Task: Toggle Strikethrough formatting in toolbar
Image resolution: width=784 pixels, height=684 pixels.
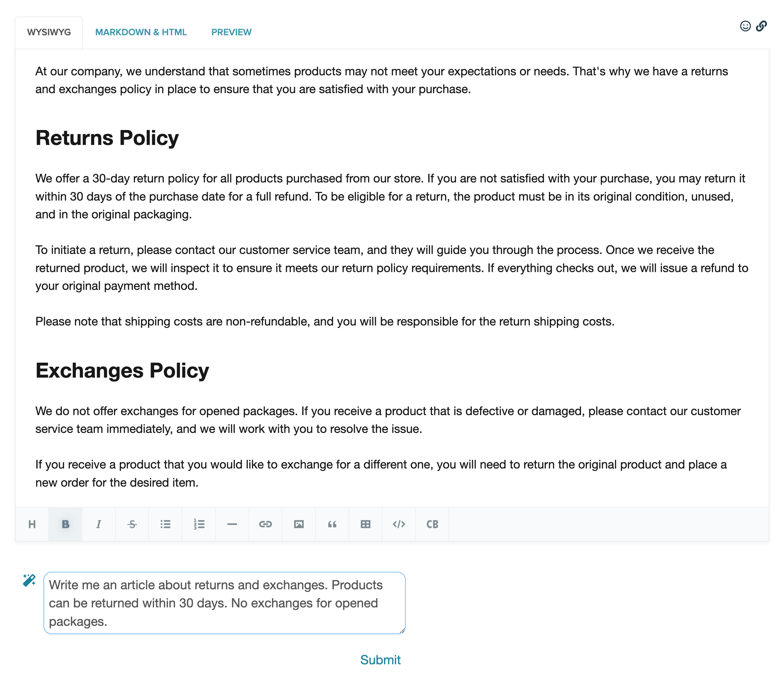Action: pyautogui.click(x=132, y=524)
